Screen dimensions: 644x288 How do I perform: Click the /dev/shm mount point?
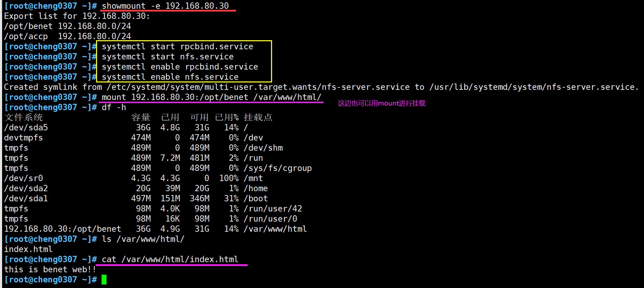(x=263, y=148)
